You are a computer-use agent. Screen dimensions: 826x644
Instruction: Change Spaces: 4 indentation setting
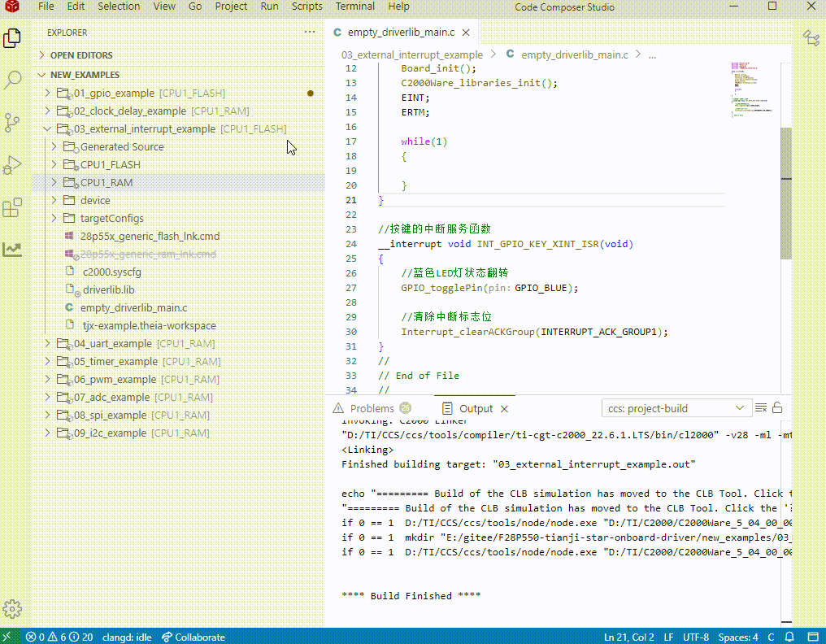738,637
